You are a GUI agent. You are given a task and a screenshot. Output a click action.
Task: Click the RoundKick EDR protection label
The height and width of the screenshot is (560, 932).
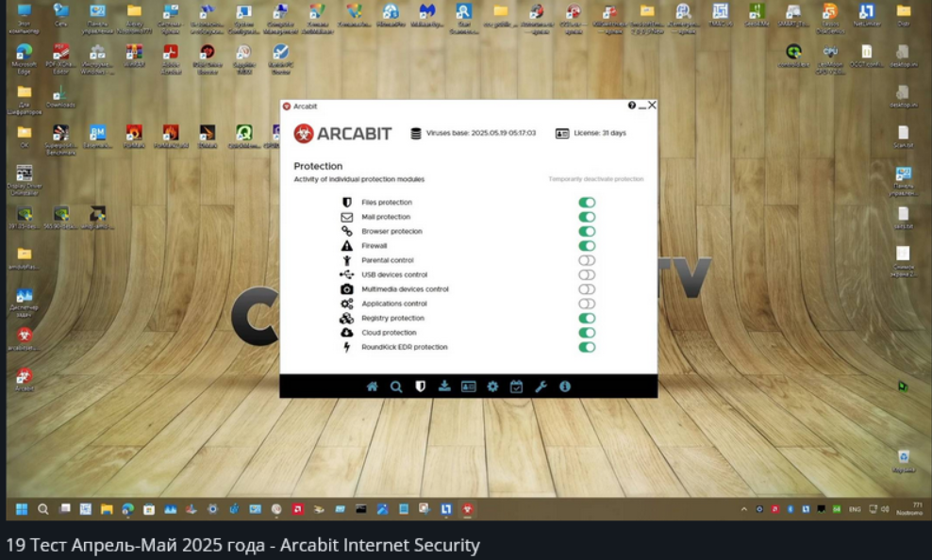click(x=404, y=347)
